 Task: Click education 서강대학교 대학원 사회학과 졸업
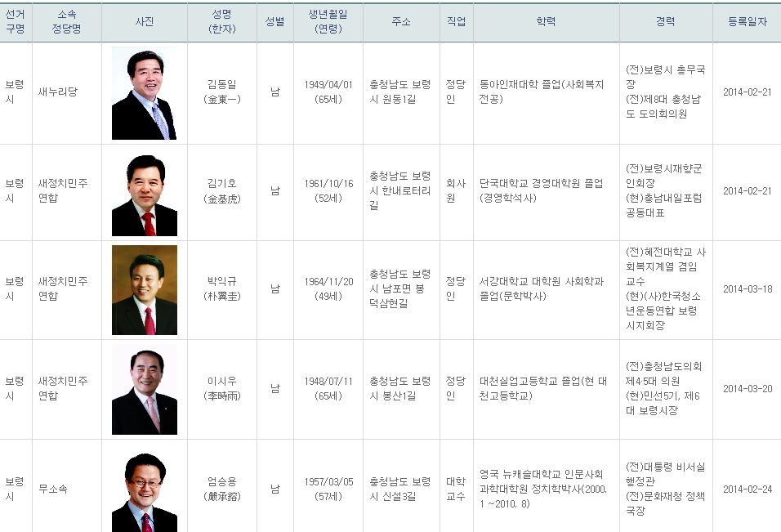[x=542, y=289]
